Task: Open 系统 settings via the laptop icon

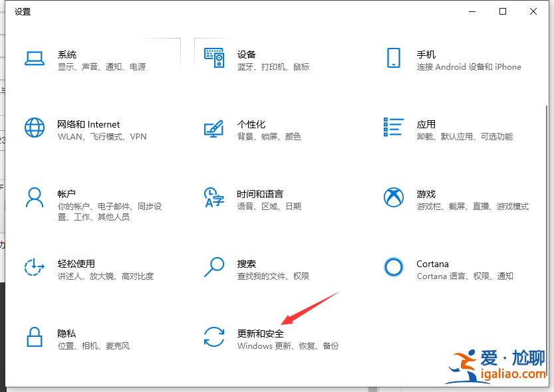Action: click(35, 59)
